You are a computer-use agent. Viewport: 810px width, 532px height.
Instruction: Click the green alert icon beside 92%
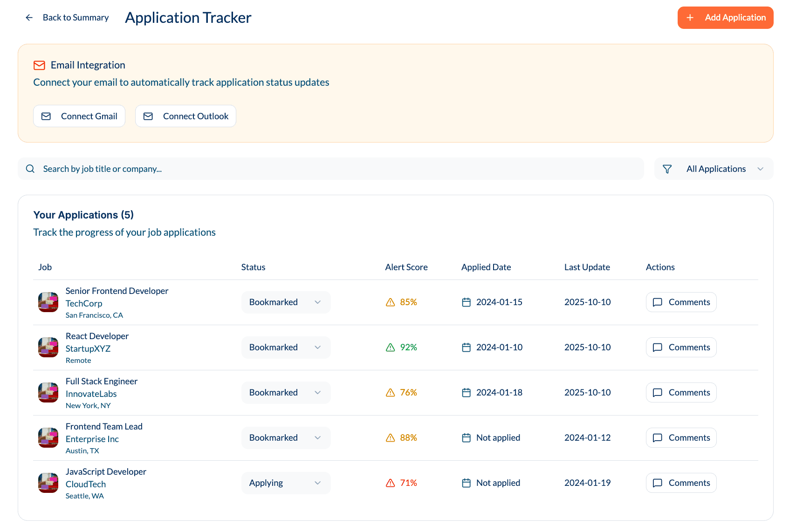coord(391,348)
